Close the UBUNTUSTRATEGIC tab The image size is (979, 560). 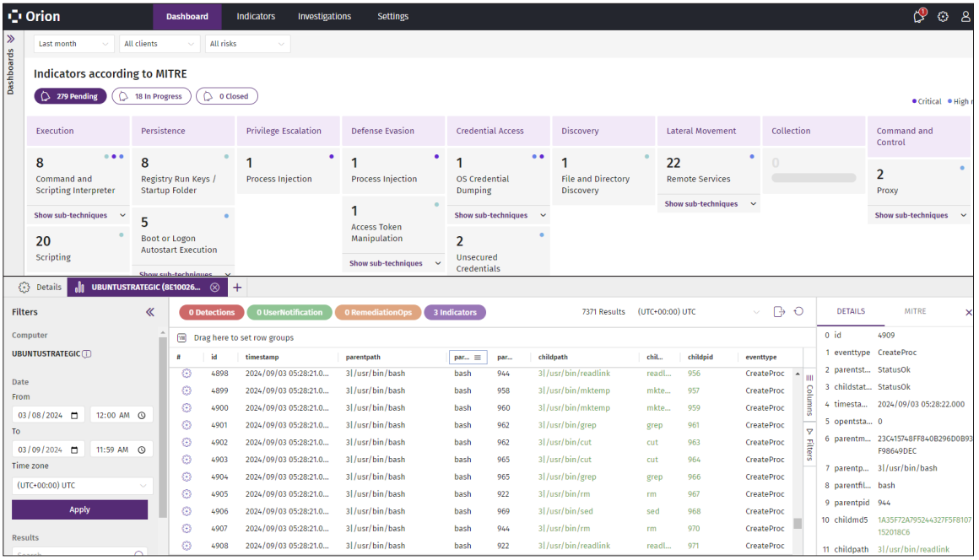pyautogui.click(x=214, y=288)
